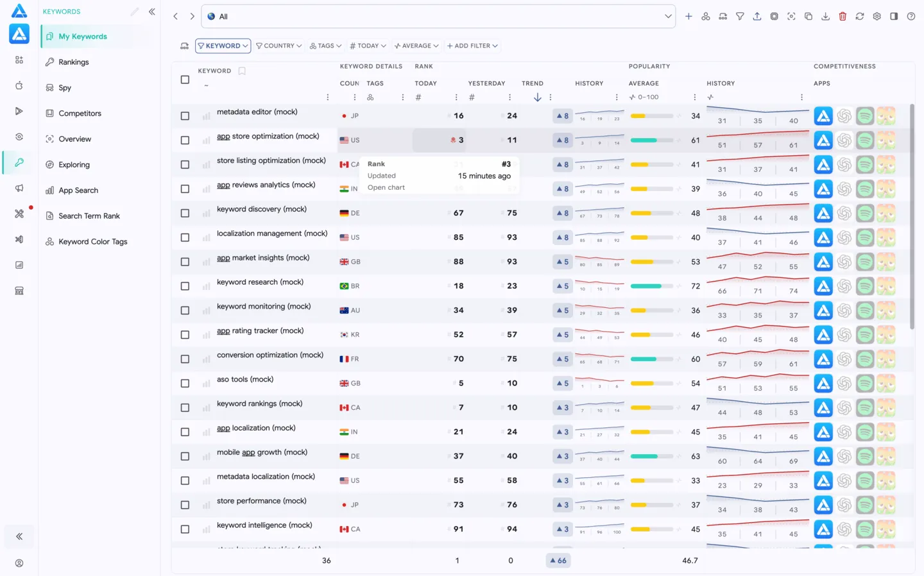This screenshot has width=924, height=576.
Task: Open the Keyword column three-dot menu
Action: coord(327,97)
